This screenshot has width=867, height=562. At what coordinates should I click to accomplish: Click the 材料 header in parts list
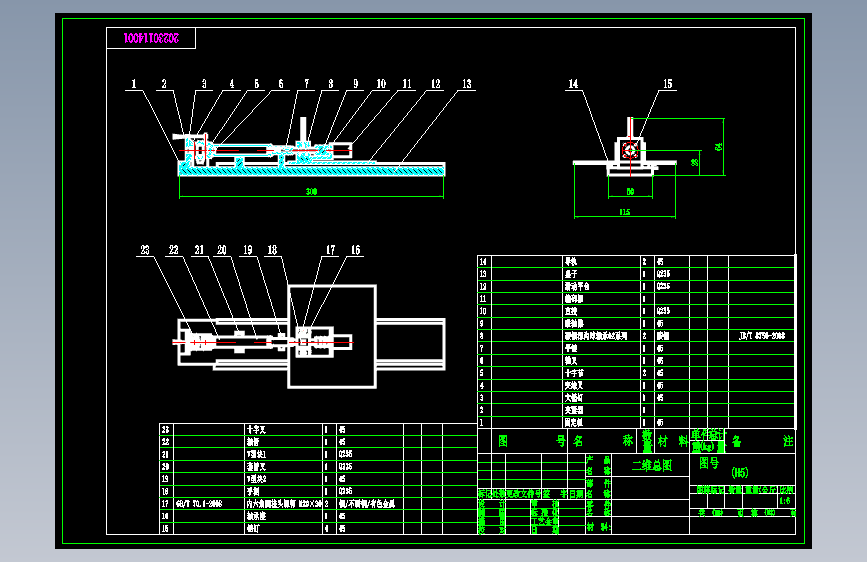click(x=673, y=441)
